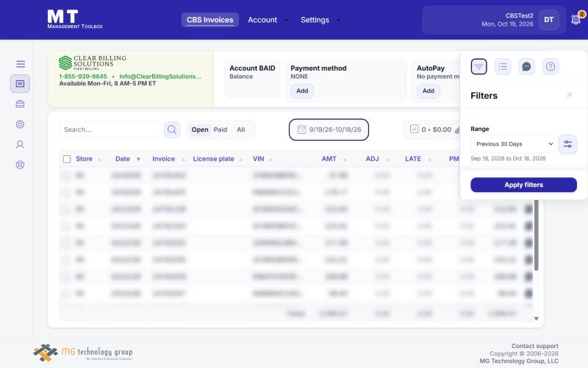Open the Settings menu
Viewport: 588px width, 368px height.
point(315,20)
